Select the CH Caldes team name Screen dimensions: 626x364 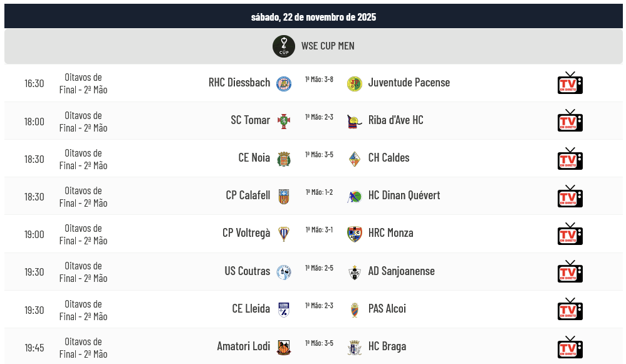click(x=389, y=158)
